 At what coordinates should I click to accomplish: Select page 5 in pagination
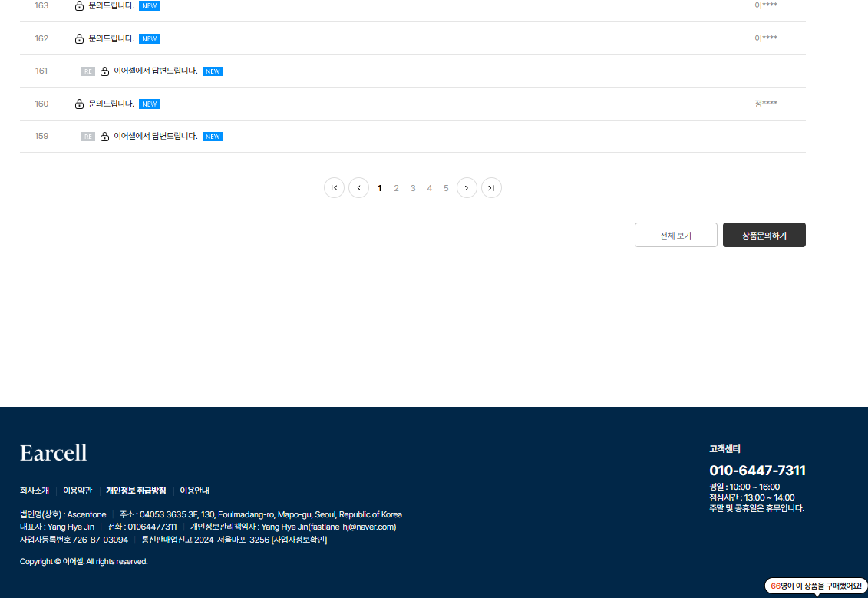[x=446, y=188]
